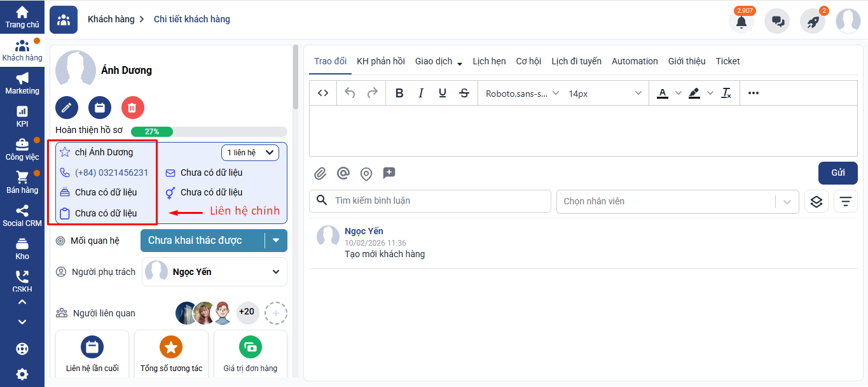Toggle bold formatting in editor

399,94
